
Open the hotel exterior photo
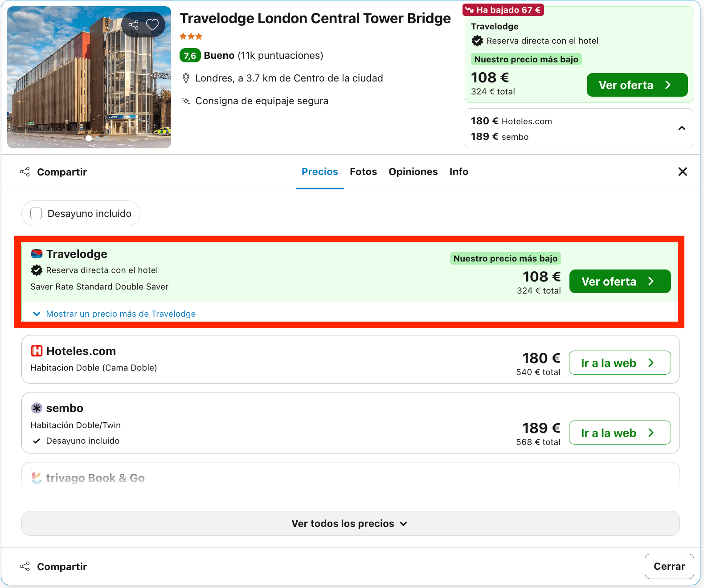pyautogui.click(x=89, y=77)
